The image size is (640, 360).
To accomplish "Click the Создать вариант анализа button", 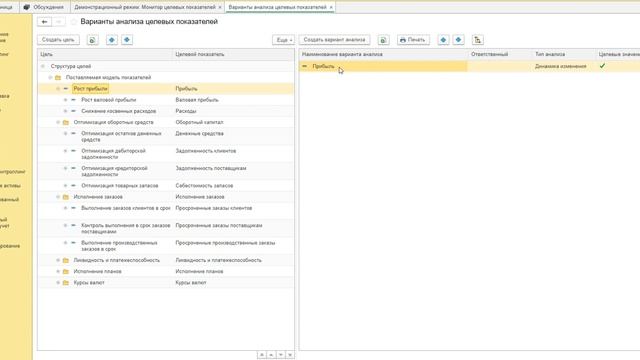I will click(x=334, y=40).
